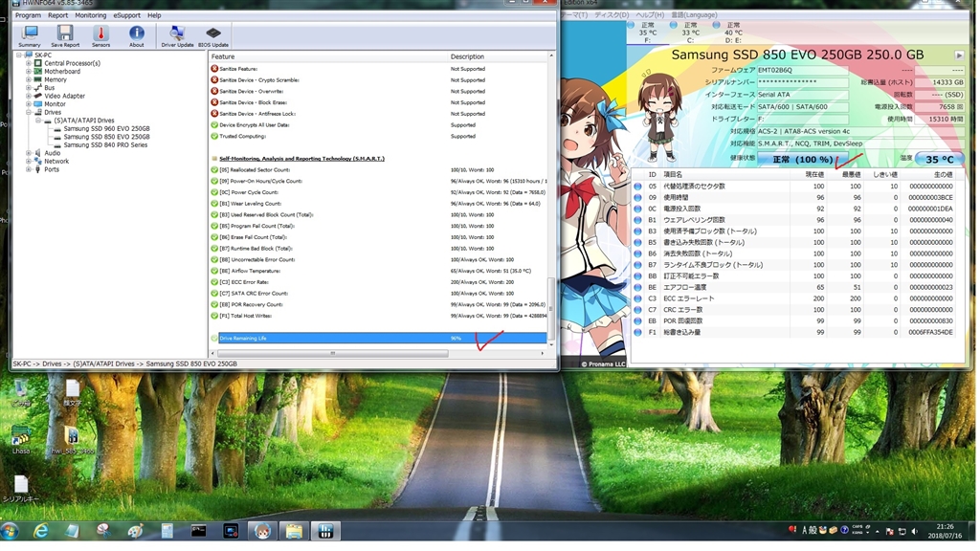Open the シリアルキー desktop text file
This screenshot has width=980, height=551.
21,489
